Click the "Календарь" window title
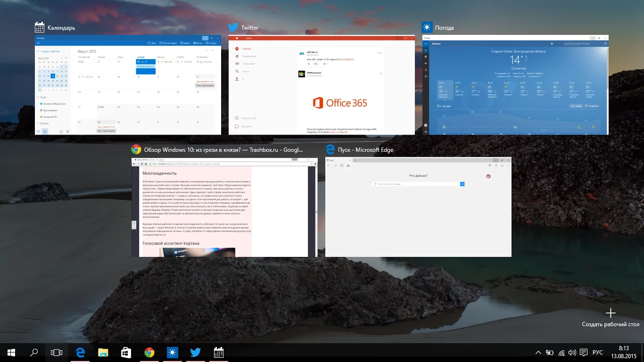 pos(61,28)
